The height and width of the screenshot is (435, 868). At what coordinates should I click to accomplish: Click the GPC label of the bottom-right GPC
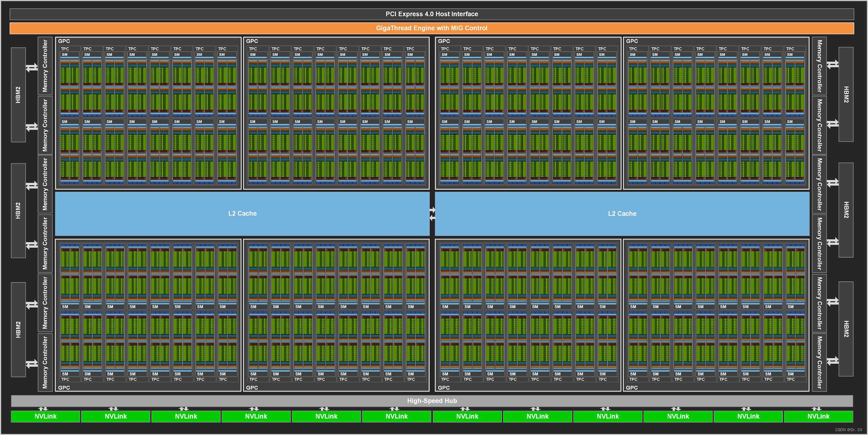pos(632,388)
